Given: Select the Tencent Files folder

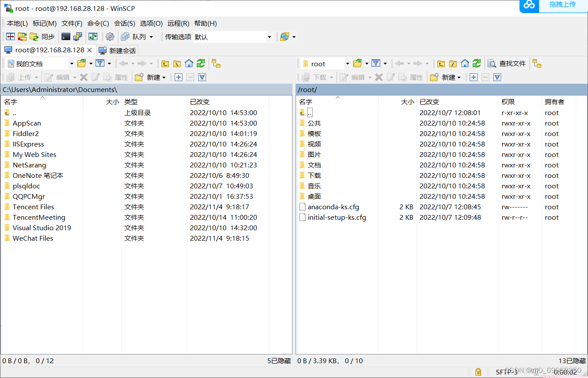Looking at the screenshot, I should click(x=33, y=207).
